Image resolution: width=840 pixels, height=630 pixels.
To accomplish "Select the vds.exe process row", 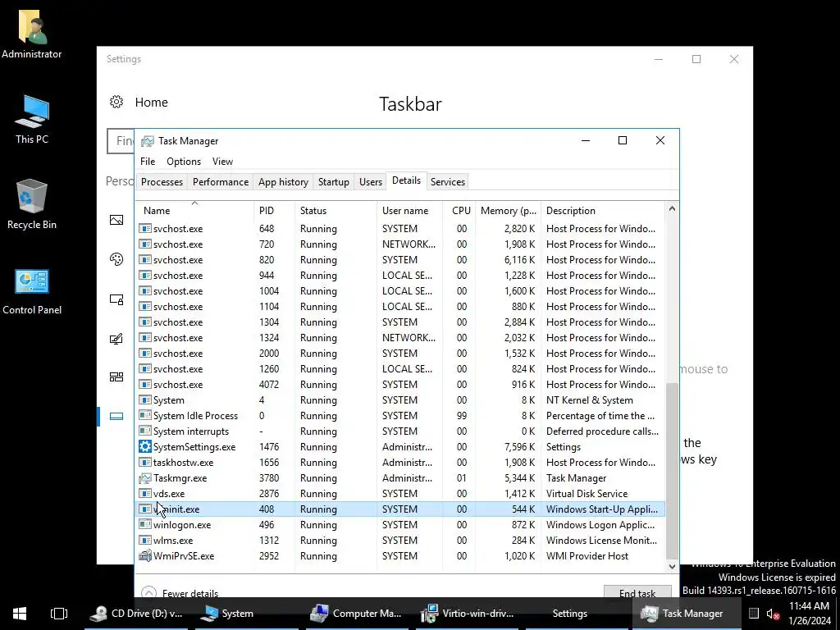I will (400, 493).
